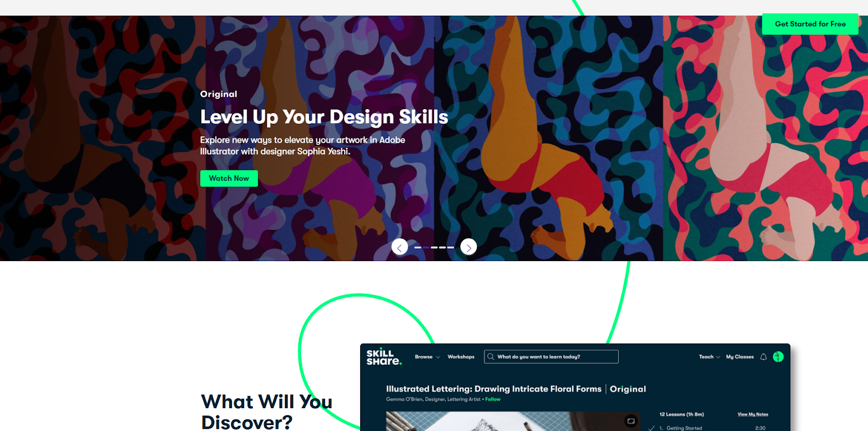Toggle the video view mode icon
The height and width of the screenshot is (431, 868).
pos(631,421)
